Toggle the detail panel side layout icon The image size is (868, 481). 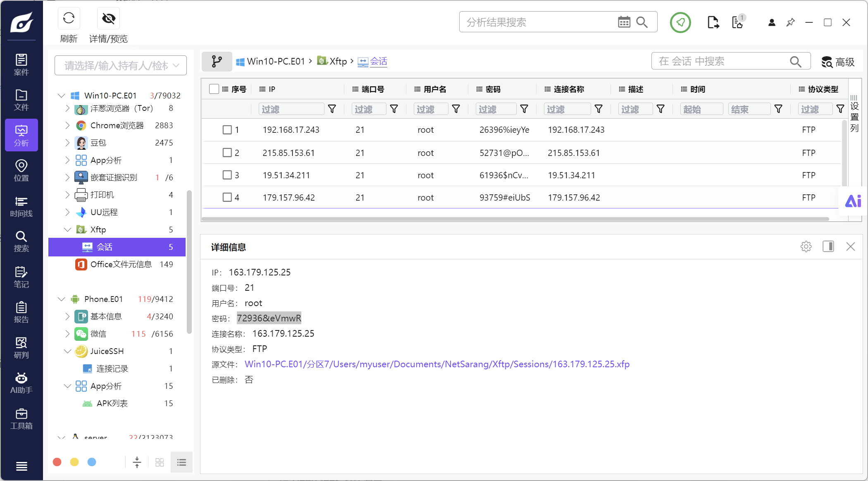click(828, 246)
